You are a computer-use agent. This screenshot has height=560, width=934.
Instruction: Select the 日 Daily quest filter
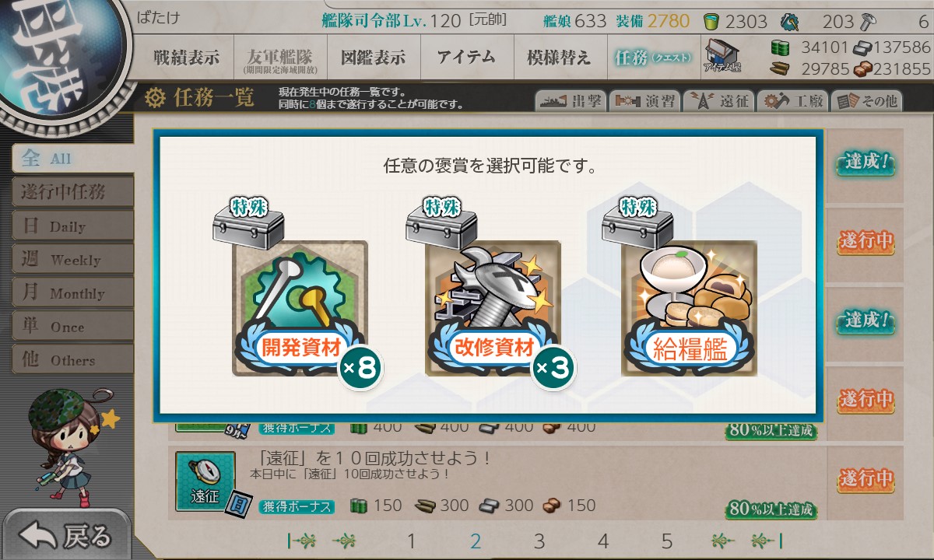[x=72, y=226]
